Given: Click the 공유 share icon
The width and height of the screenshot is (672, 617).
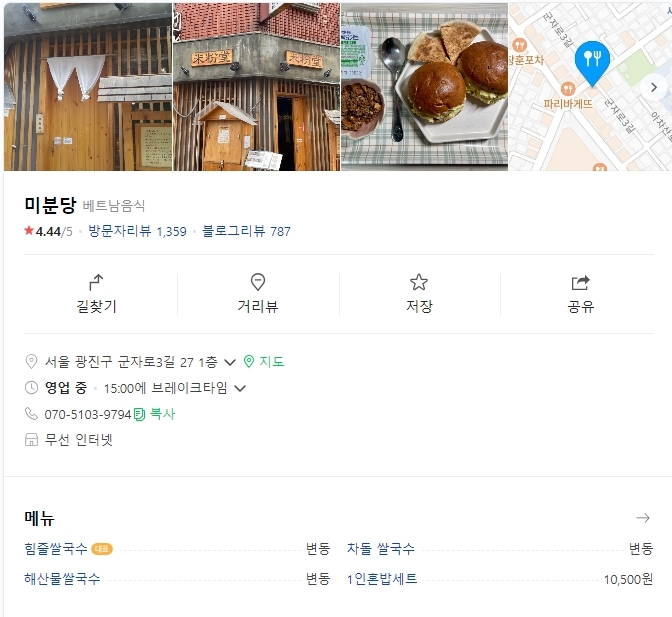Looking at the screenshot, I should coord(581,283).
